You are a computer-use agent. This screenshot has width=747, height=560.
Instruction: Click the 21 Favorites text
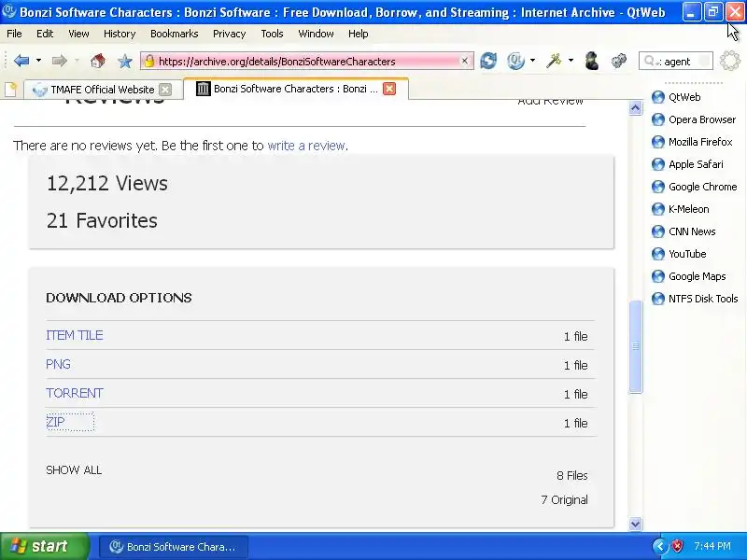pyautogui.click(x=102, y=220)
